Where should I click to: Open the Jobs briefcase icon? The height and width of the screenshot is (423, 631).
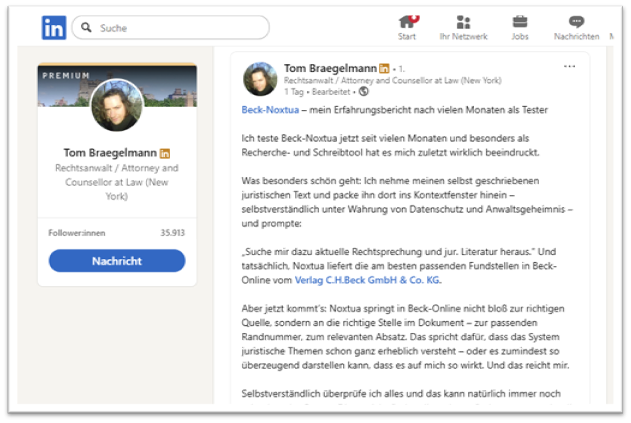tap(520, 22)
